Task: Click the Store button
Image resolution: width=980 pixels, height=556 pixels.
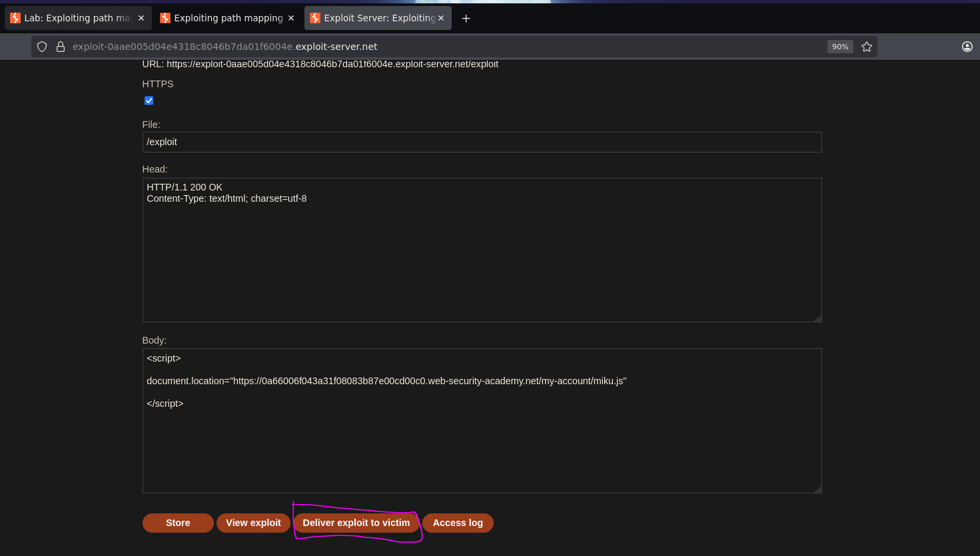Action: click(178, 523)
